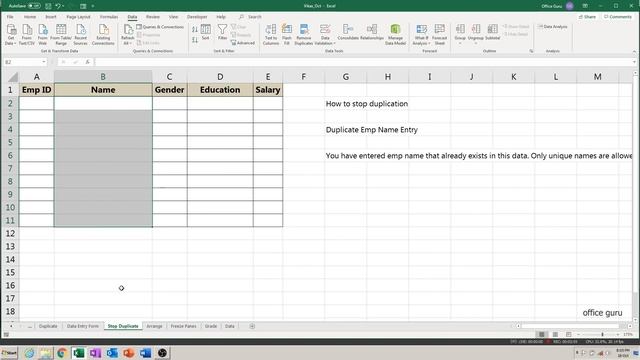The height and width of the screenshot is (360, 640).
Task: Switch to the Formulas tab
Action: tap(109, 17)
